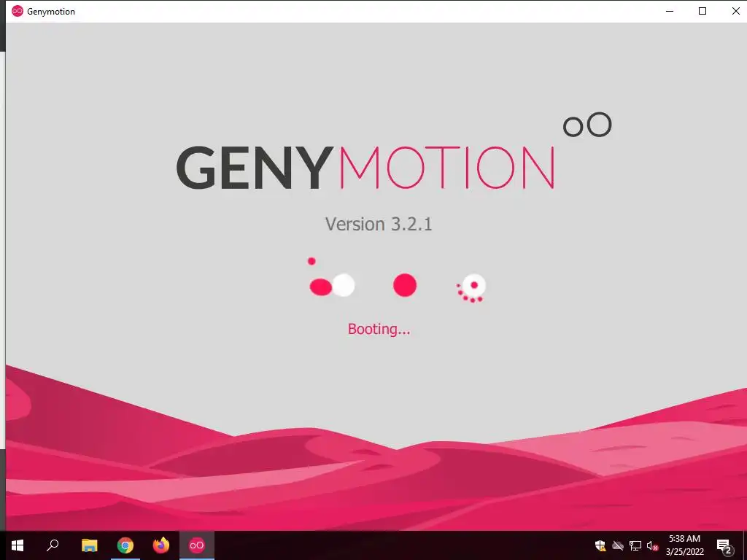Viewport: 747px width, 560px height.
Task: Click the muted volume tray icon
Action: (x=652, y=546)
